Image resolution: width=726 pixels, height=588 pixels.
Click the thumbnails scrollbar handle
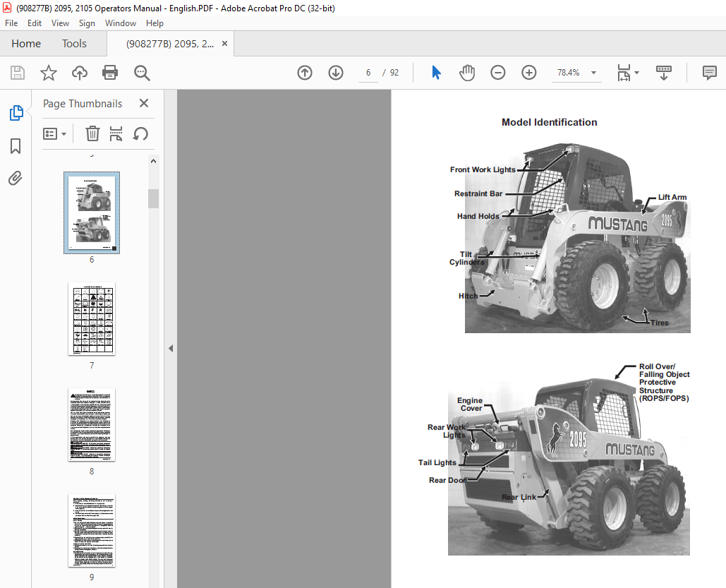[154, 198]
